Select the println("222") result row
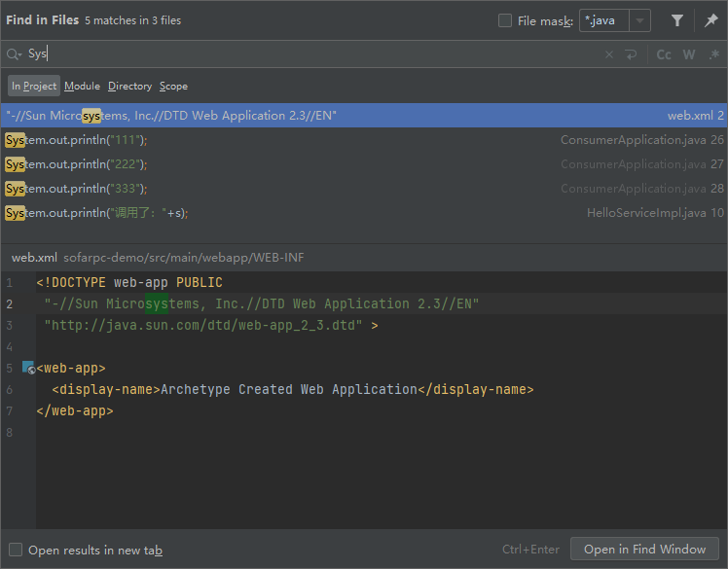Screen dimensions: 728x569 click(x=364, y=163)
